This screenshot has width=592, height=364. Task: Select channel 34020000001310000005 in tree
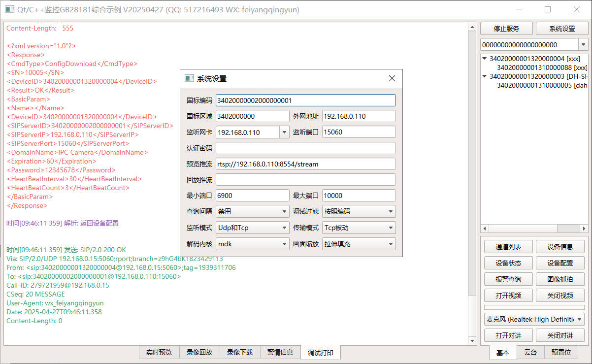542,85
